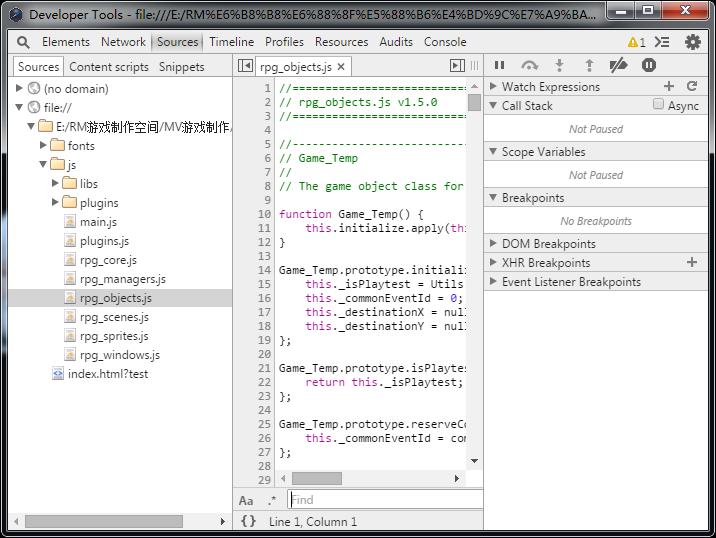Expand XHR Breakpoints section
The height and width of the screenshot is (538, 716).
493,262
